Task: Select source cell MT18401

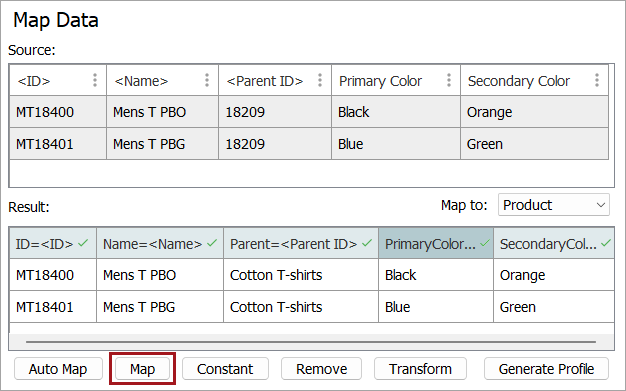Action: pos(58,144)
